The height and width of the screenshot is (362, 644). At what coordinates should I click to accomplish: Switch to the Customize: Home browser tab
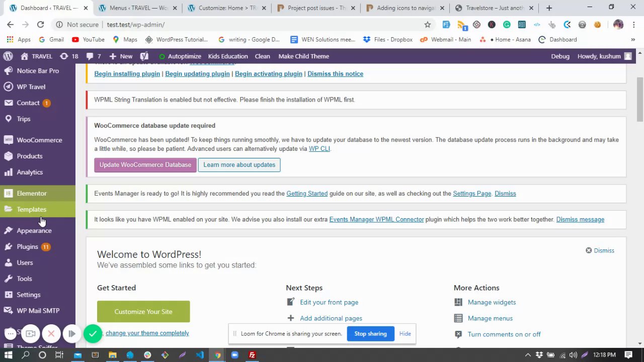pyautogui.click(x=227, y=8)
